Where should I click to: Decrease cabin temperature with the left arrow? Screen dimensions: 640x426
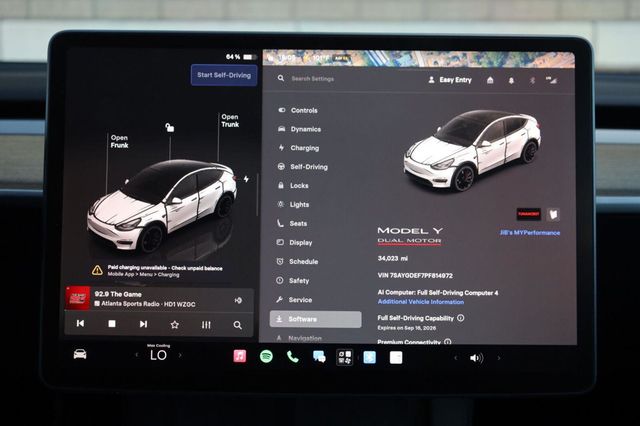[137, 355]
